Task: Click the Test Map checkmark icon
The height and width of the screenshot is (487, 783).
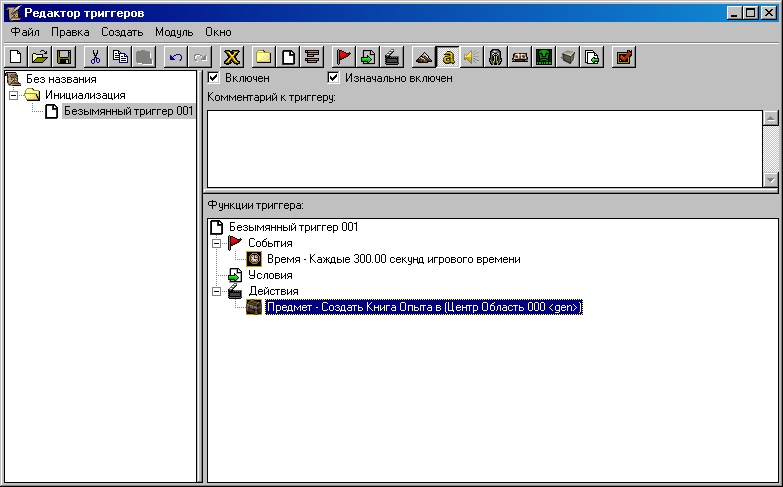Action: [623, 57]
